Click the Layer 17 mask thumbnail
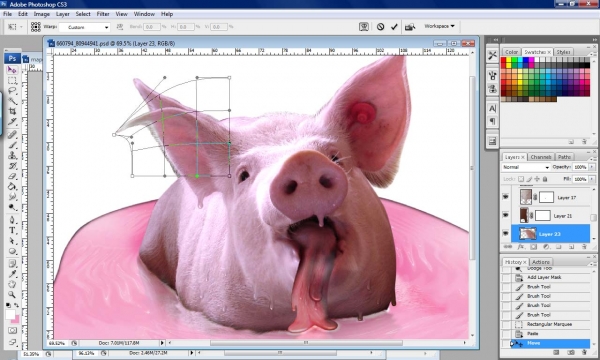 (546, 197)
